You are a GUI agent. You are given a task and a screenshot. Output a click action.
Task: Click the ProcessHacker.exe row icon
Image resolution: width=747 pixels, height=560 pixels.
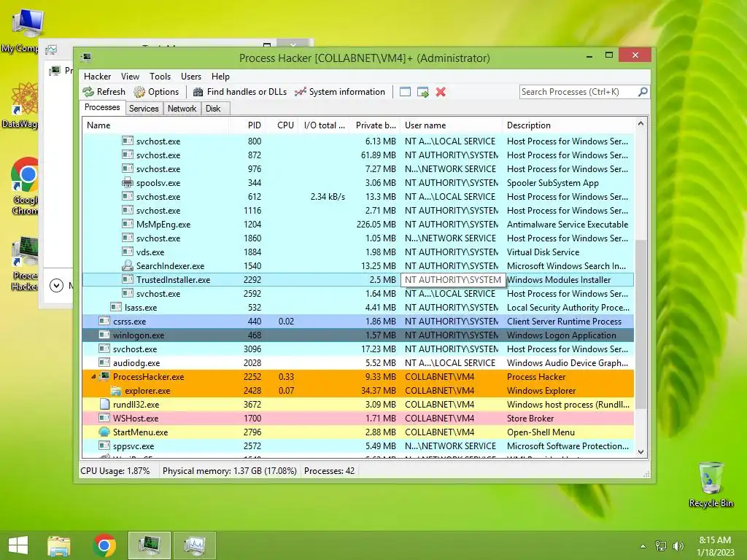coord(104,377)
